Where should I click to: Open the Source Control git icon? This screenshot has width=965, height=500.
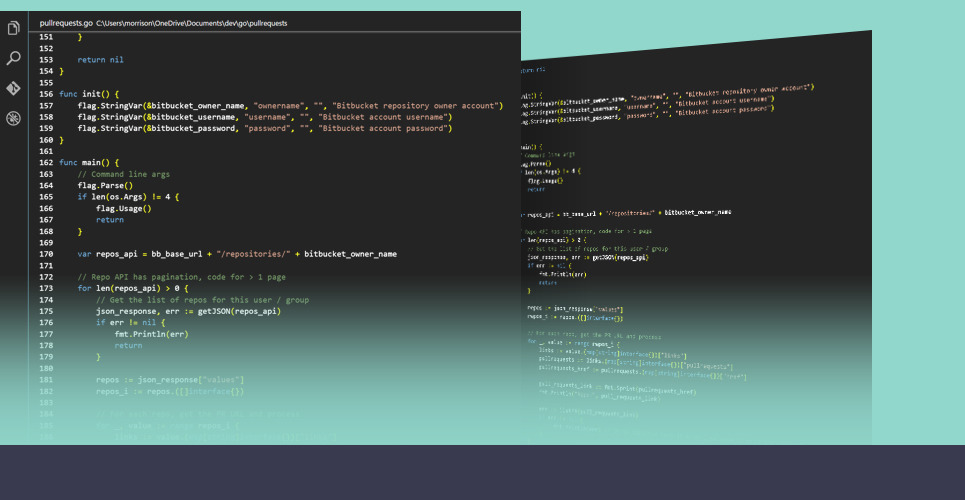tap(13, 88)
